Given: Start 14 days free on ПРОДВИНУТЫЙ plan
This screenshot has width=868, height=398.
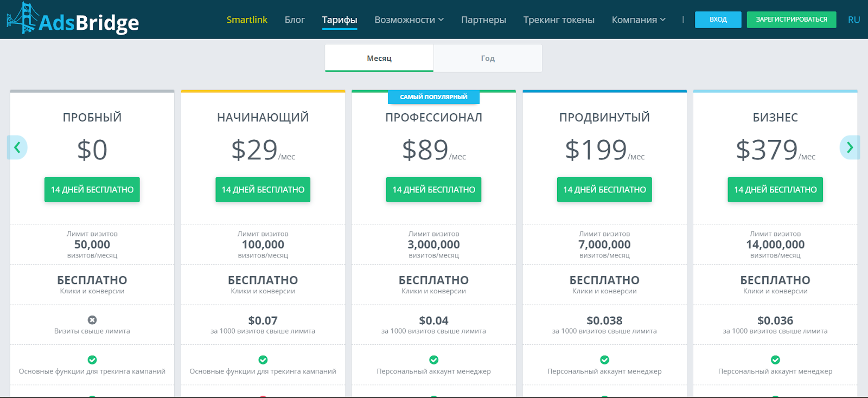Looking at the screenshot, I should 604,190.
